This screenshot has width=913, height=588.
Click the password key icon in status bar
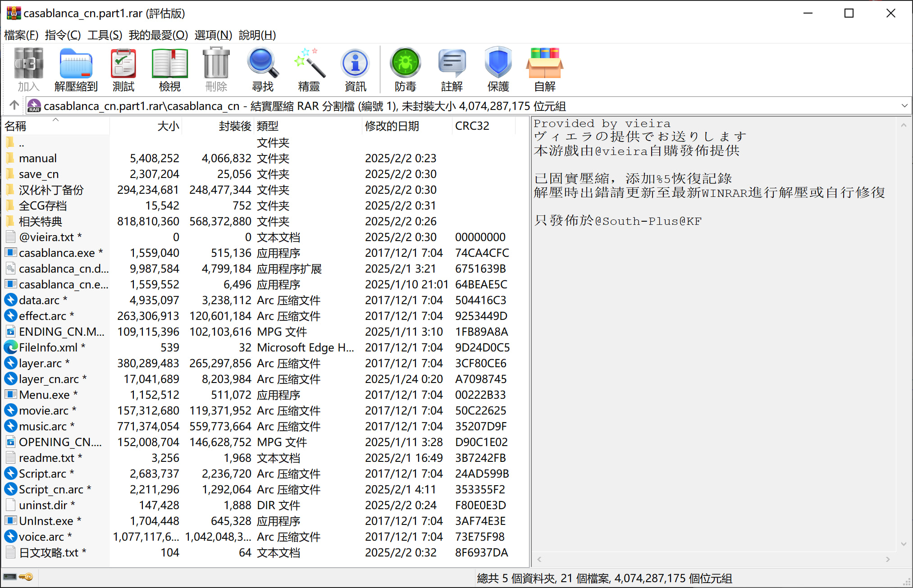[x=27, y=577]
